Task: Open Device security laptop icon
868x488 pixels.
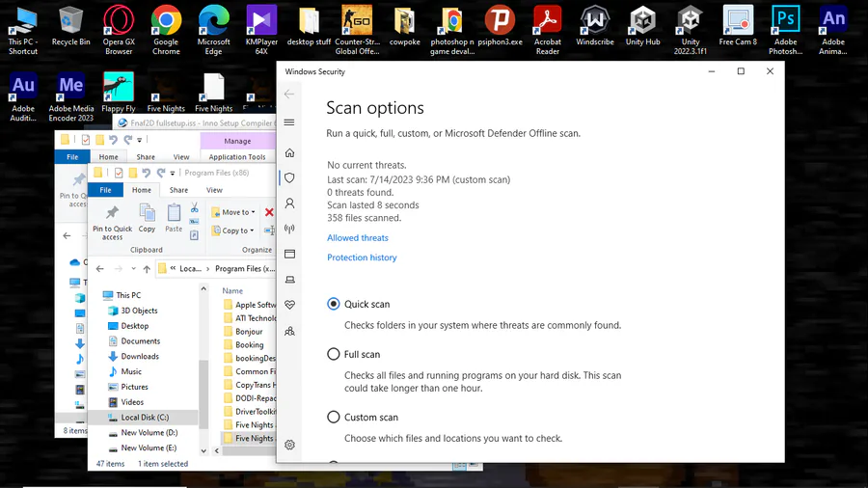Action: pos(289,280)
